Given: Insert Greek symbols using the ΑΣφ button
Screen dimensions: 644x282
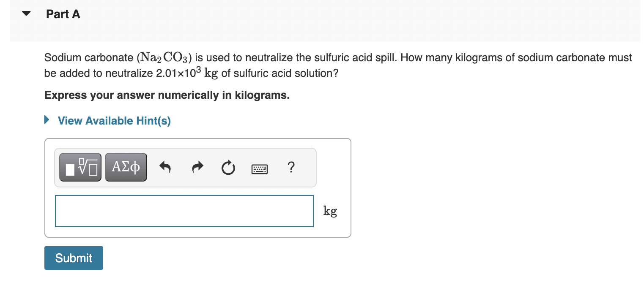Looking at the screenshot, I should [126, 167].
